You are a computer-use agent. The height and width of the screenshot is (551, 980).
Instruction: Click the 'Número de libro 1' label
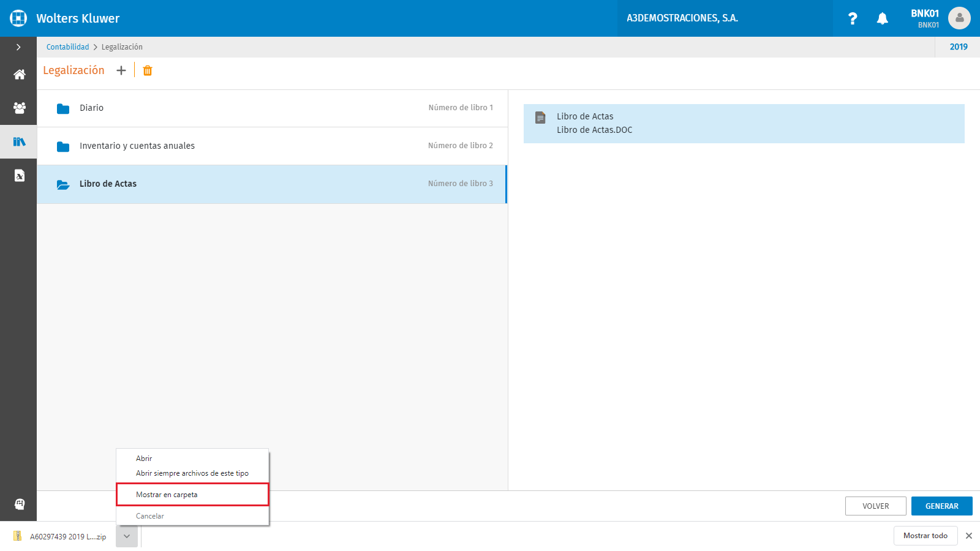pos(461,108)
